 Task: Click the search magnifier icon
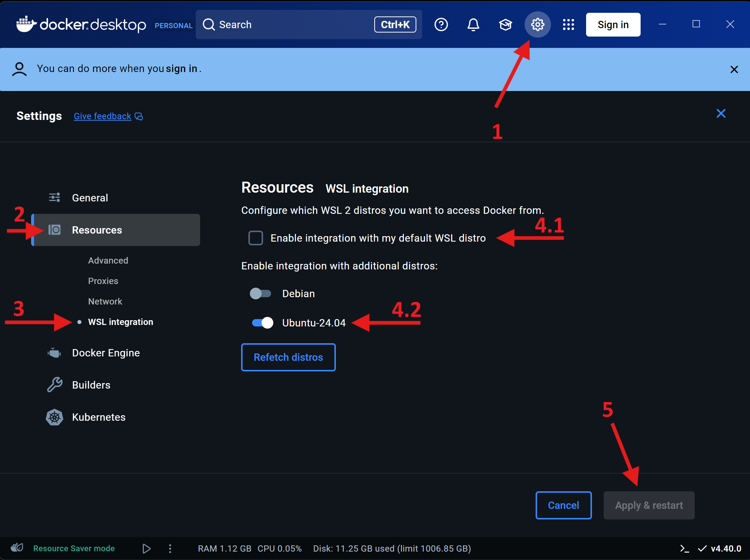(x=209, y=24)
